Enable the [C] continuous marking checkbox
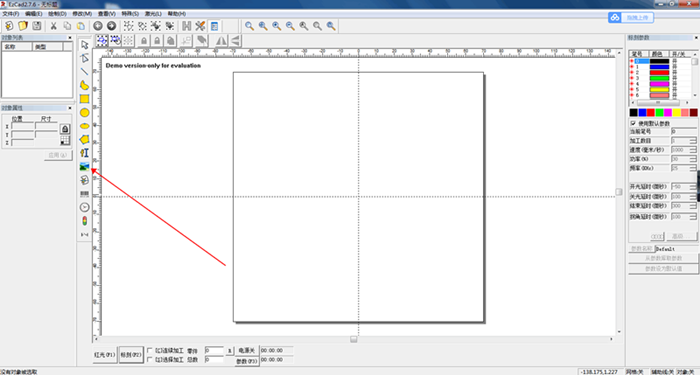Viewport: 700px width, 375px height. pyautogui.click(x=150, y=350)
